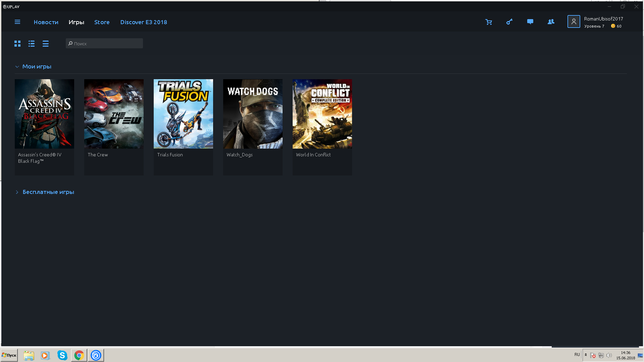Click Uplay taskbar icon
This screenshot has width=644, height=362.
point(96,355)
